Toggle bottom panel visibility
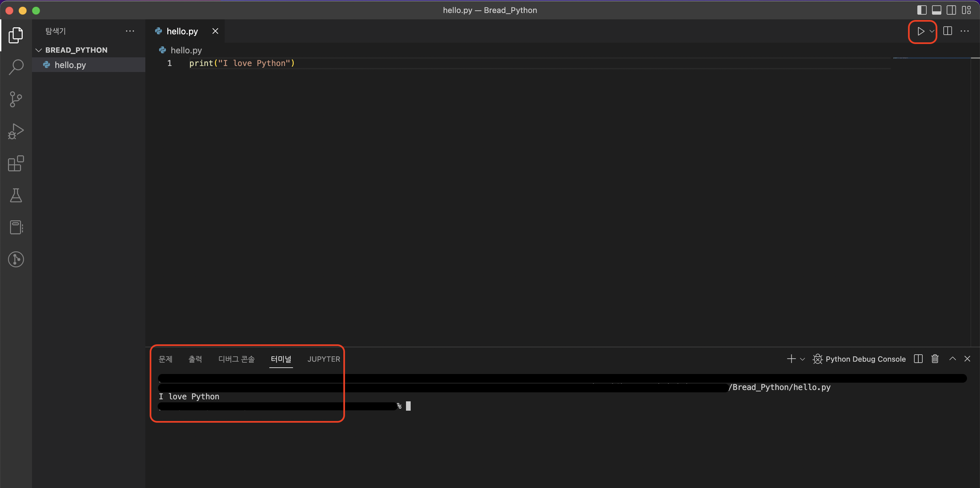 click(937, 10)
